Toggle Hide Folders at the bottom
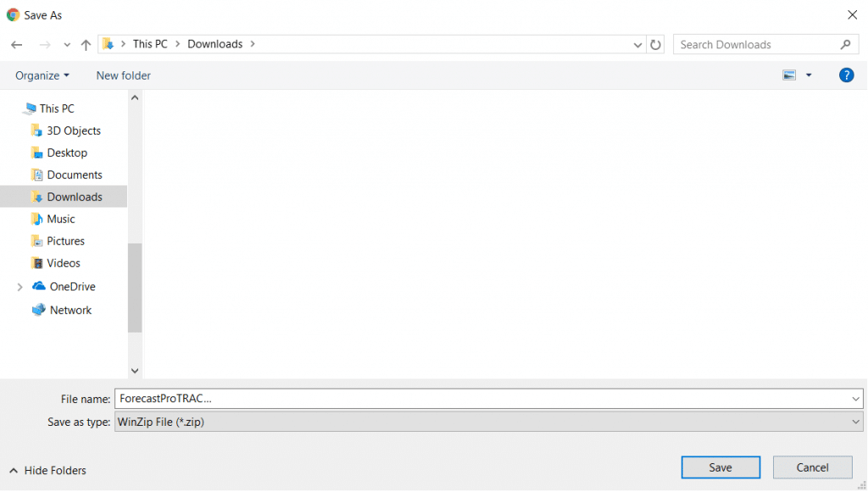The height and width of the screenshot is (492, 868). (47, 470)
